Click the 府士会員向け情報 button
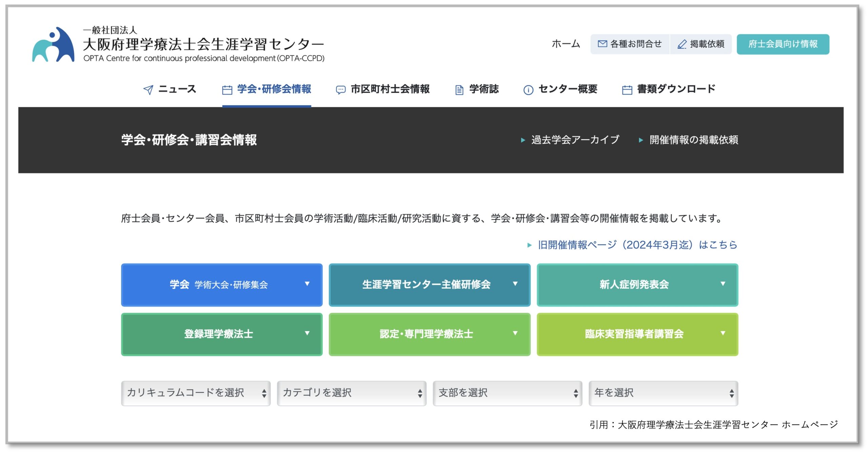Image resolution: width=868 pixels, height=453 pixels. (783, 44)
